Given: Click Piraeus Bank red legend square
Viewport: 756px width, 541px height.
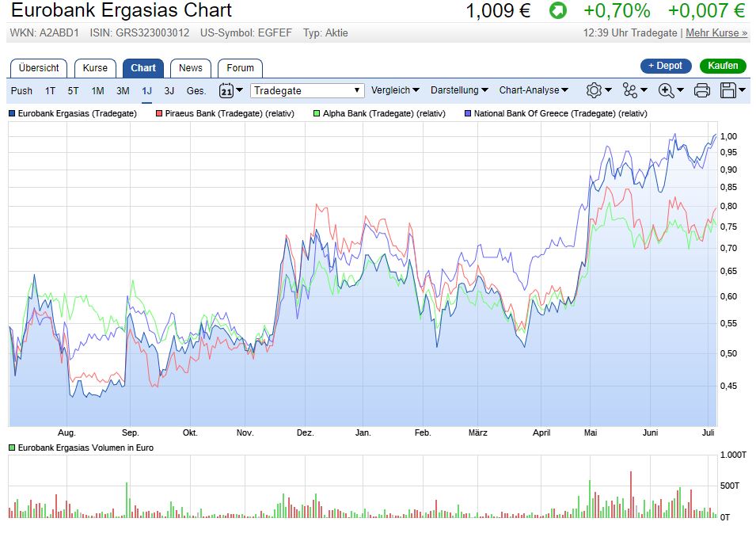Looking at the screenshot, I should (x=159, y=113).
